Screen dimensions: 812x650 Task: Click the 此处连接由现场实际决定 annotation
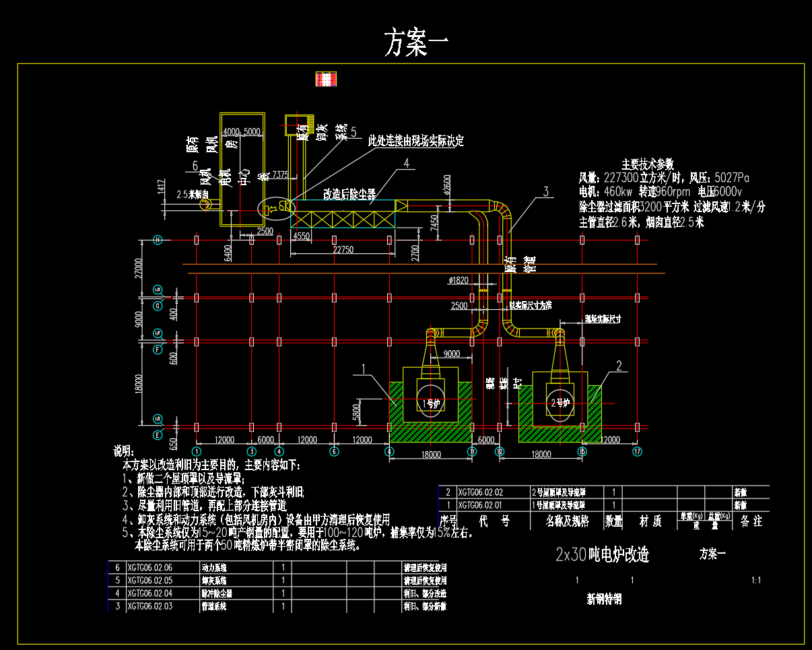(415, 141)
